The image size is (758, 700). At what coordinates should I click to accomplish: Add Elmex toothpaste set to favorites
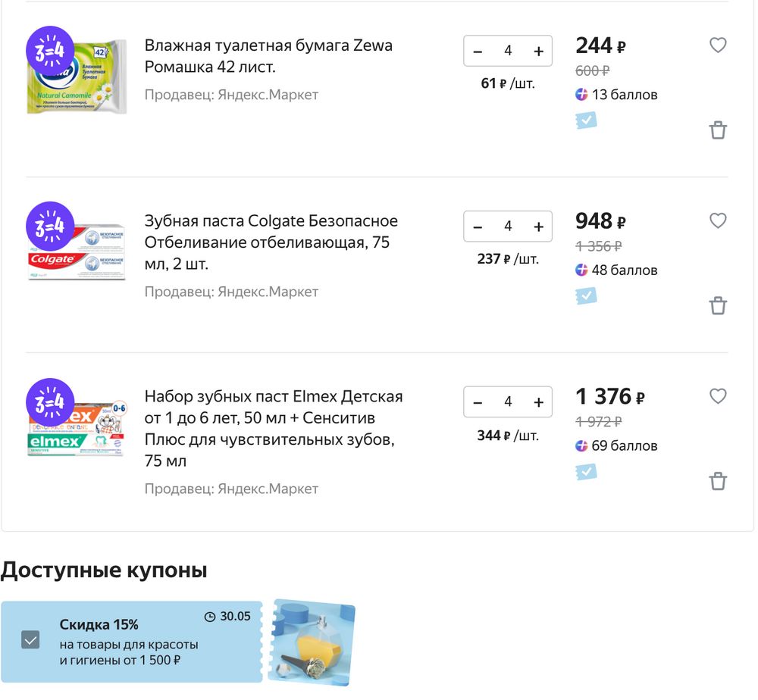click(718, 396)
